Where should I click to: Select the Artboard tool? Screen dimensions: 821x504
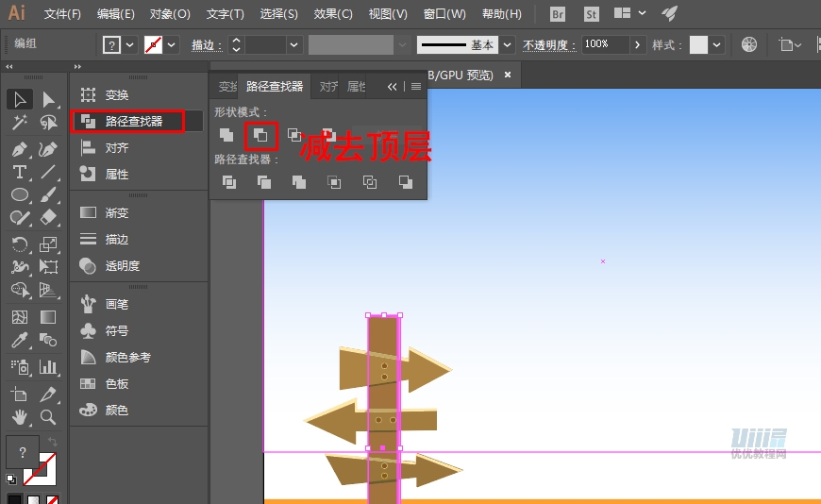[x=20, y=394]
